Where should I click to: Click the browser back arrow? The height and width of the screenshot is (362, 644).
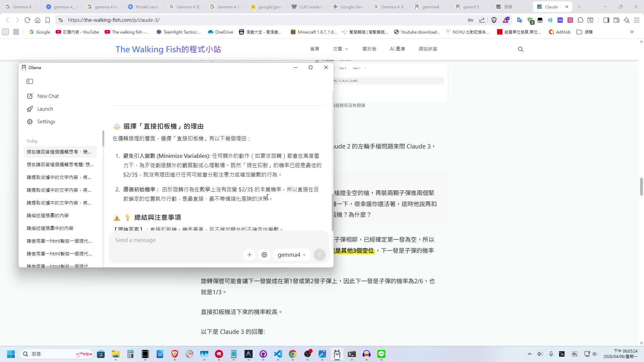point(8,20)
